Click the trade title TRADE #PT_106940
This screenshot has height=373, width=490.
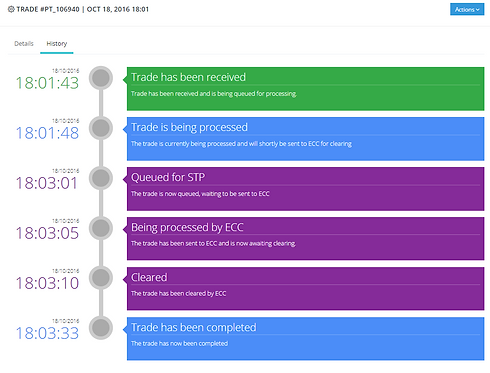point(48,9)
